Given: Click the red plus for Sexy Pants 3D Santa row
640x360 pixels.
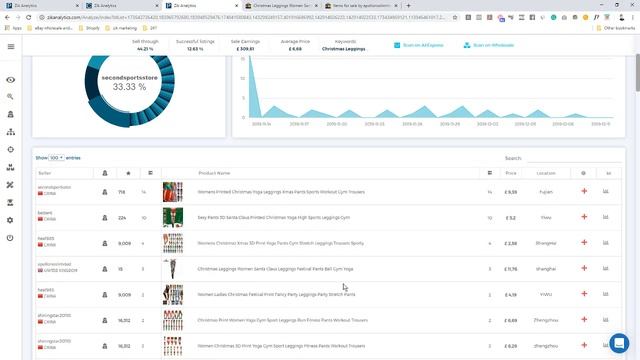Looking at the screenshot, I should click(584, 217).
